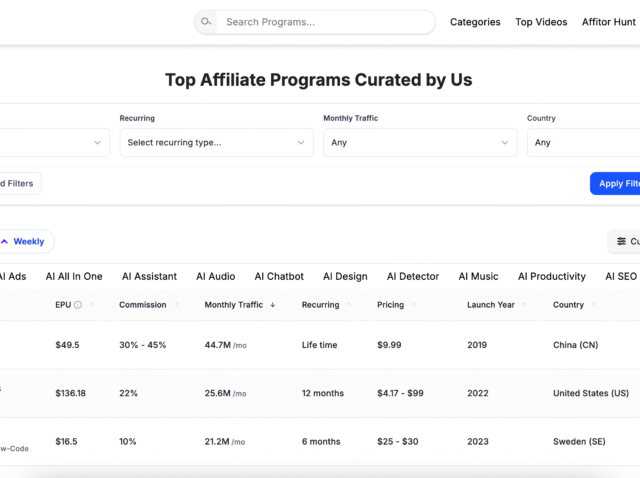Click the Weekly chevron icon

4,241
